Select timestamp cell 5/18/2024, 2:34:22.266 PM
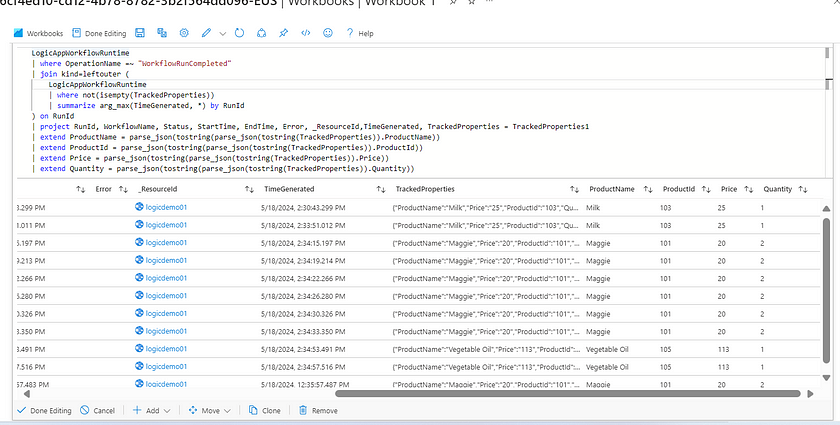The height and width of the screenshot is (425, 840). click(x=303, y=279)
